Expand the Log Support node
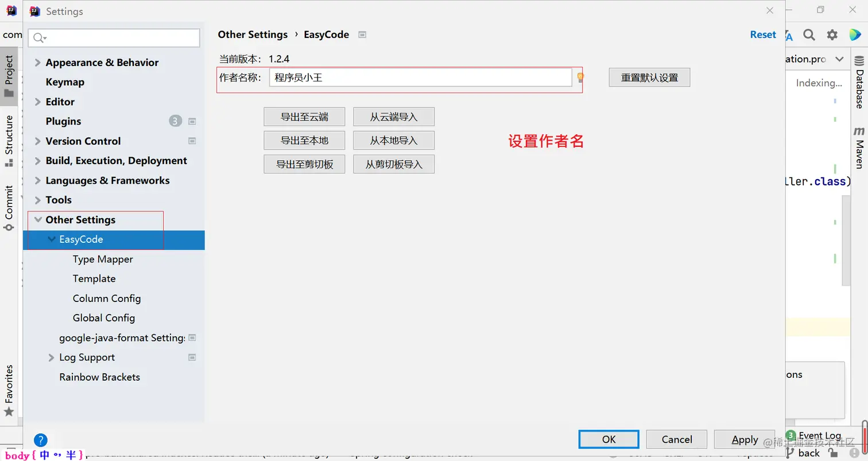868x461 pixels. (x=52, y=357)
